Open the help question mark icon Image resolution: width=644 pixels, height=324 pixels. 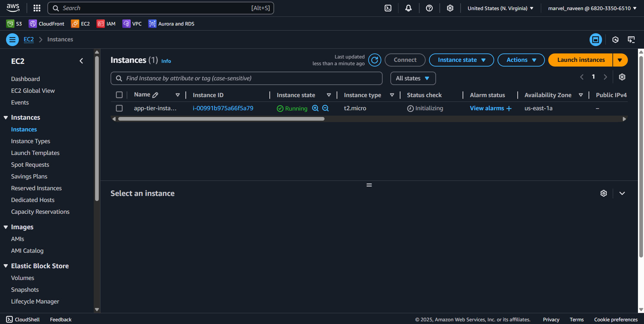coord(429,8)
